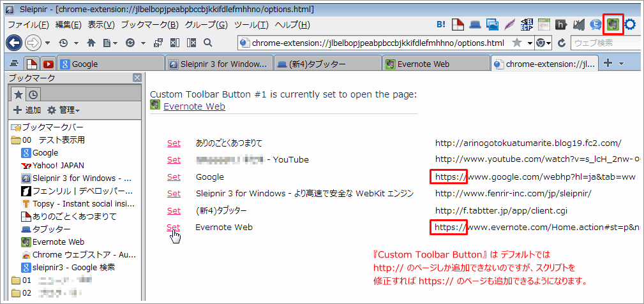Image resolution: width=644 pixels, height=304 pixels.
Task: Open the Evernote Web link at top
Action: pyautogui.click(x=194, y=106)
